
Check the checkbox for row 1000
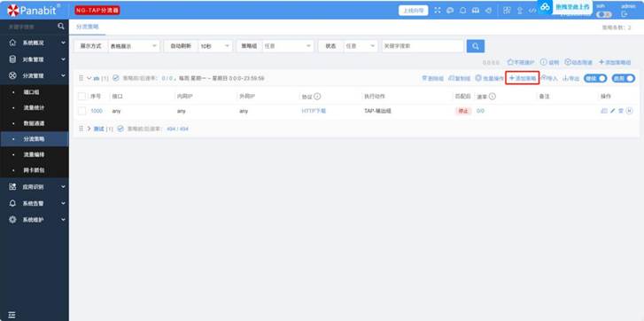click(81, 111)
